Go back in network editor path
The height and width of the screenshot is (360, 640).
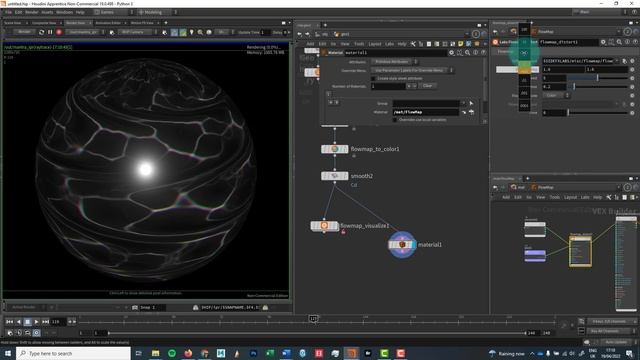[300, 34]
